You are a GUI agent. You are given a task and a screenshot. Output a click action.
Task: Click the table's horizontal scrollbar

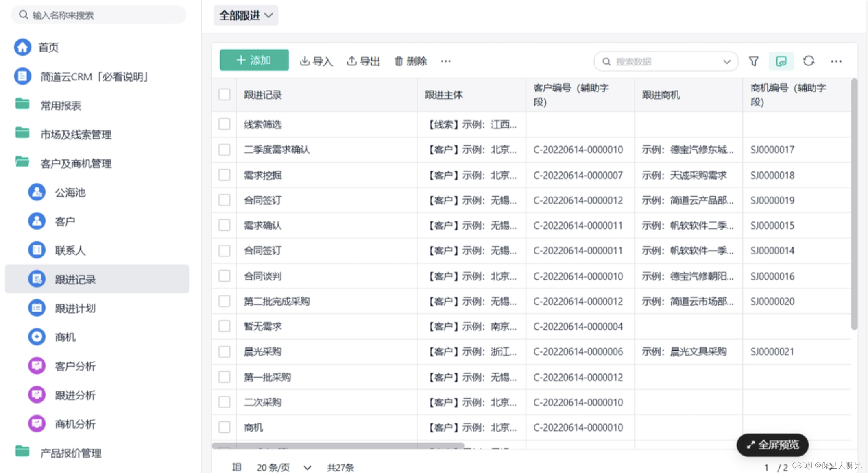click(x=338, y=446)
